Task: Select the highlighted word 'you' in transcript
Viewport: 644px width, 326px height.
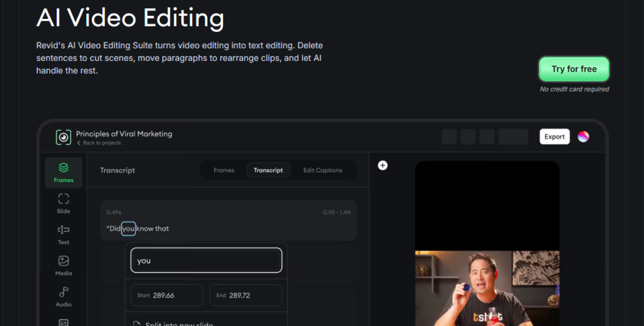Action: pos(128,229)
